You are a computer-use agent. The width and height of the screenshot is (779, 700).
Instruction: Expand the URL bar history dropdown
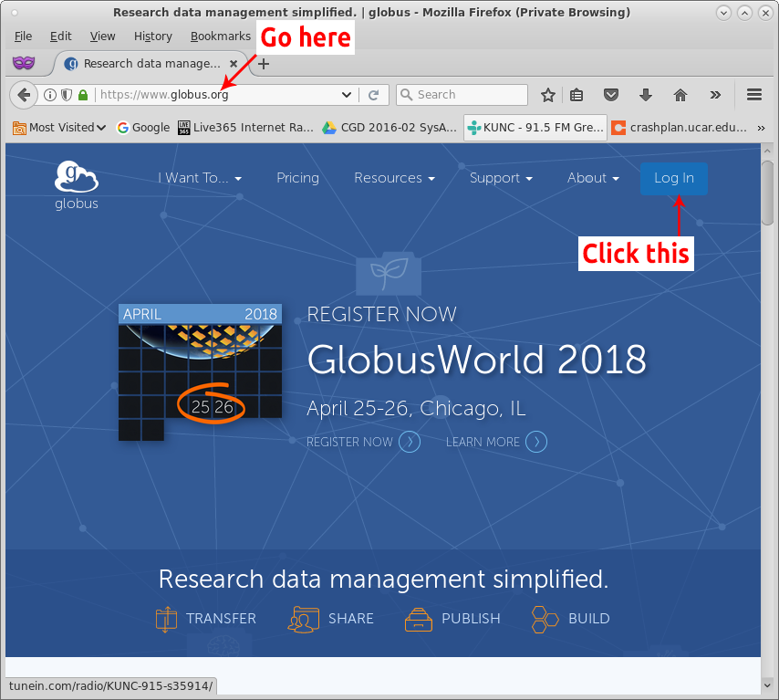(x=347, y=95)
